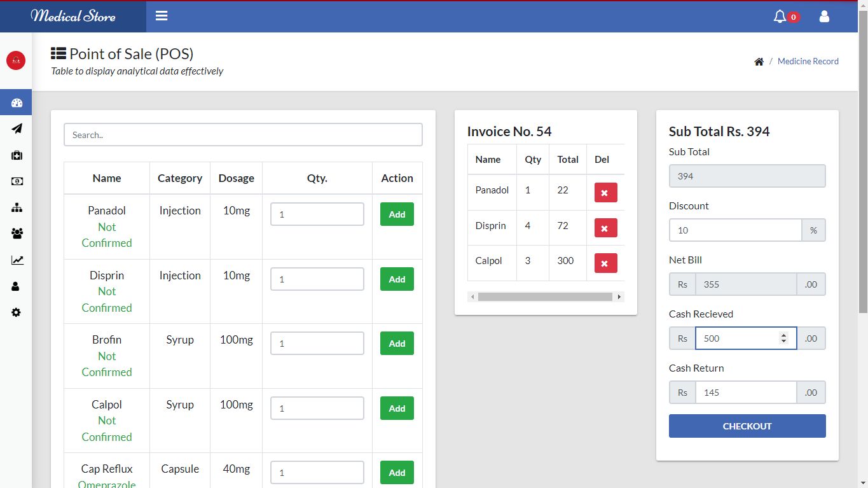This screenshot has height=488, width=868.
Task: Click the invoice scrollbar left arrow
Action: point(472,297)
